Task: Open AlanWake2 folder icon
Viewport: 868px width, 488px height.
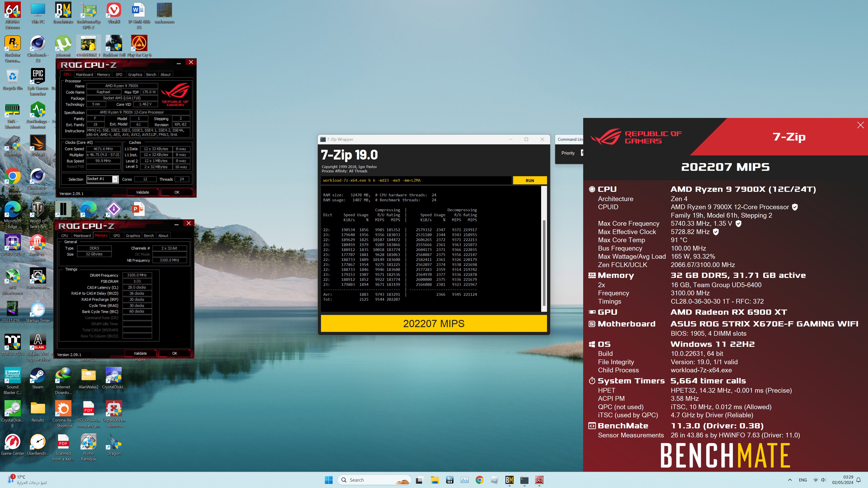Action: [x=88, y=379]
